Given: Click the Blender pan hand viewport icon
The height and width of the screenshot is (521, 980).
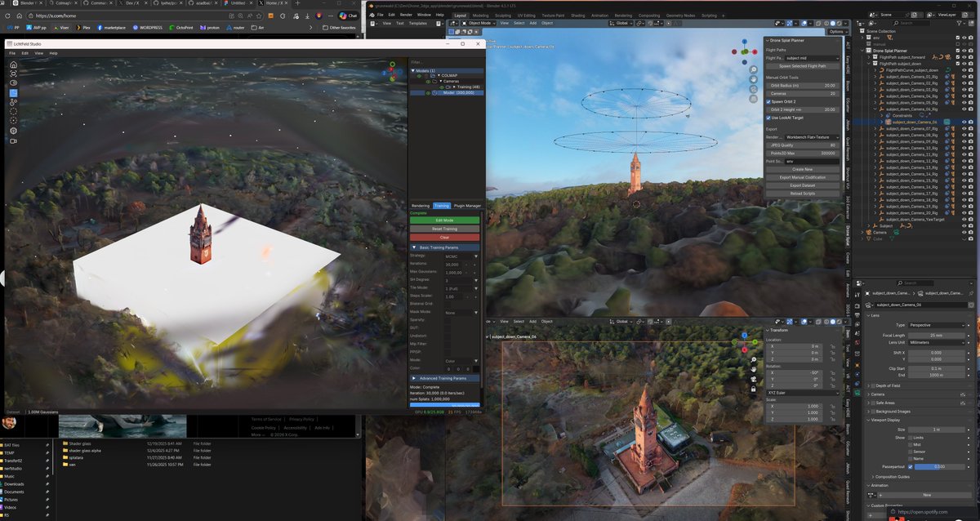Looking at the screenshot, I should [x=753, y=81].
